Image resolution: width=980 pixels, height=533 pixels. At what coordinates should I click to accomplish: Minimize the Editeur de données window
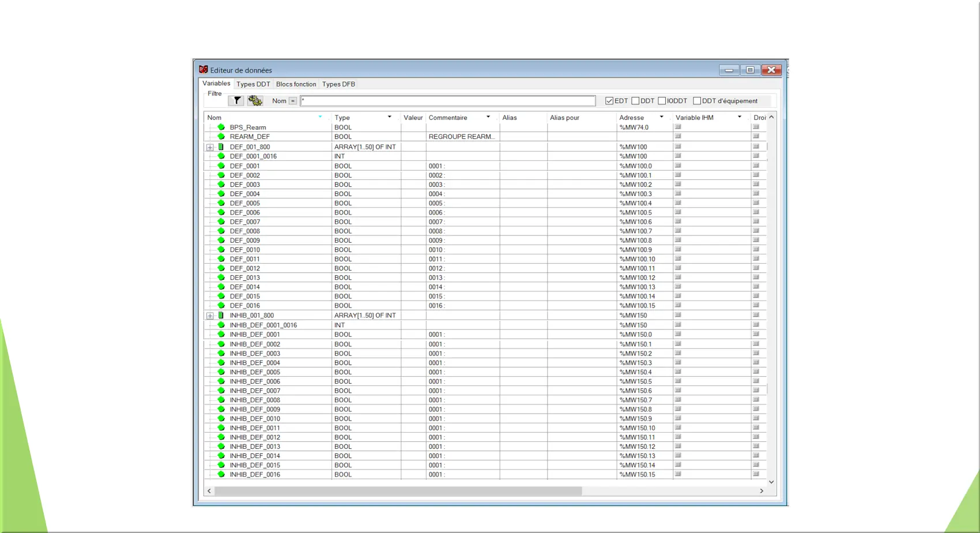[x=729, y=70]
